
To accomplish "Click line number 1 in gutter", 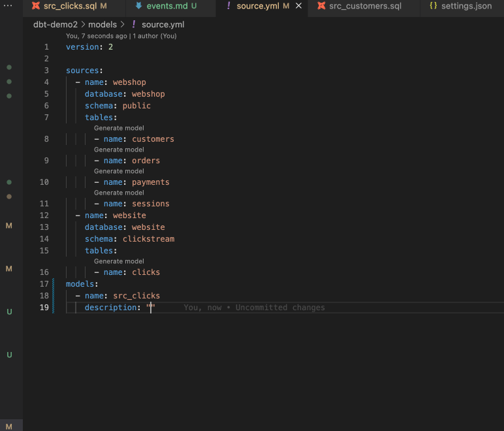I will (46, 47).
